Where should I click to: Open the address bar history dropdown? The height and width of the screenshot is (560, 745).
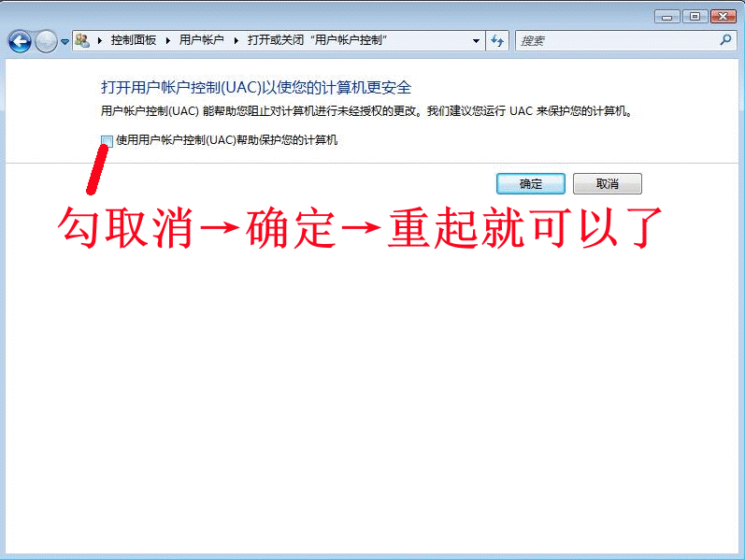(476, 41)
